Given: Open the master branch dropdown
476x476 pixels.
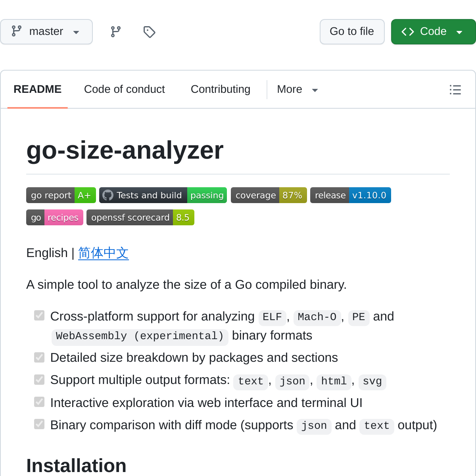Looking at the screenshot, I should [x=46, y=32].
